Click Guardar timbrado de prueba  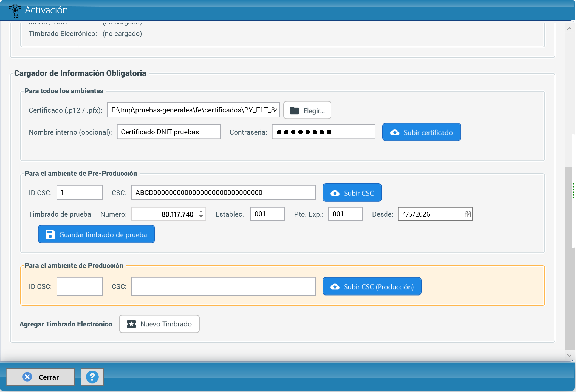point(97,234)
